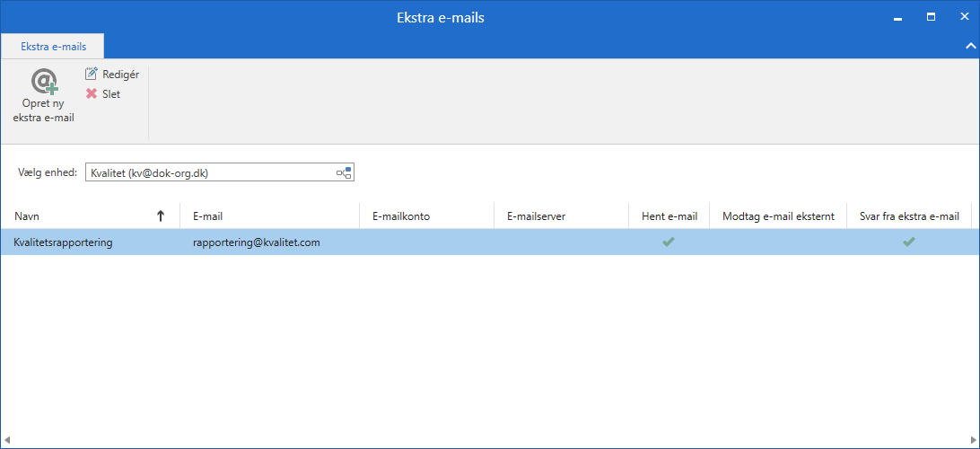Collapse the ribbon with the chevron
980x449 pixels.
(x=969, y=45)
